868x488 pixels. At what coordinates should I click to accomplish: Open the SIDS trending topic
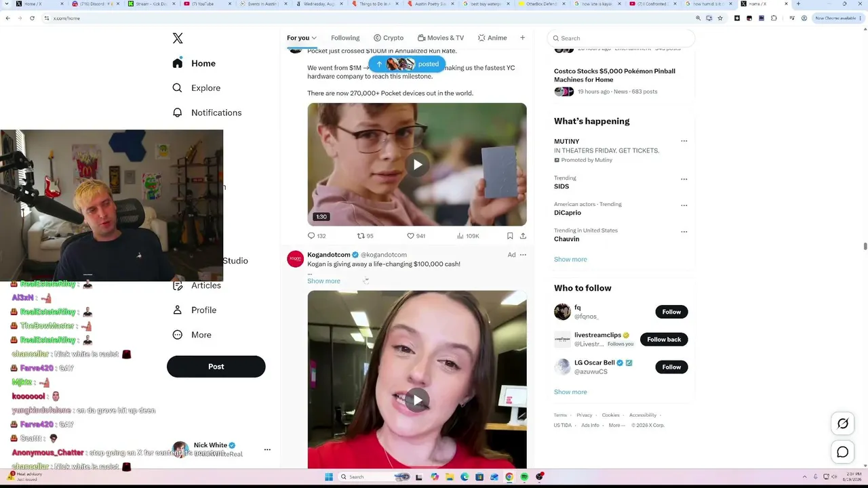point(561,186)
